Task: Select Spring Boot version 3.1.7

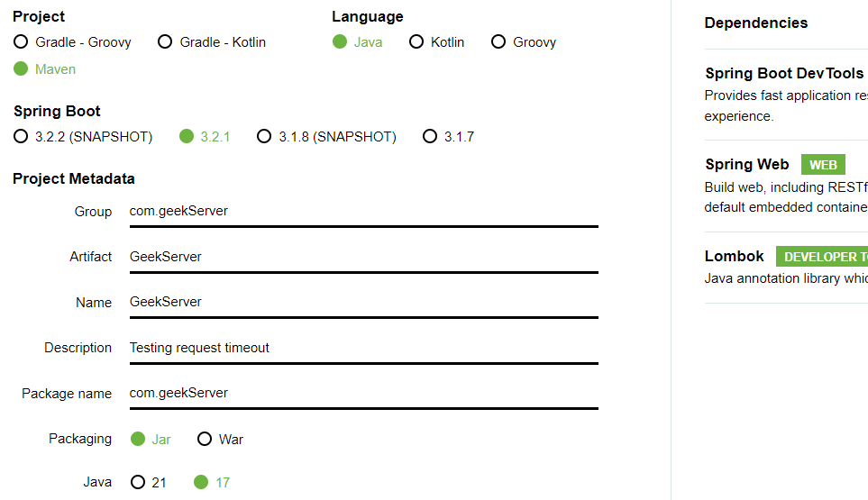Action: (430, 137)
